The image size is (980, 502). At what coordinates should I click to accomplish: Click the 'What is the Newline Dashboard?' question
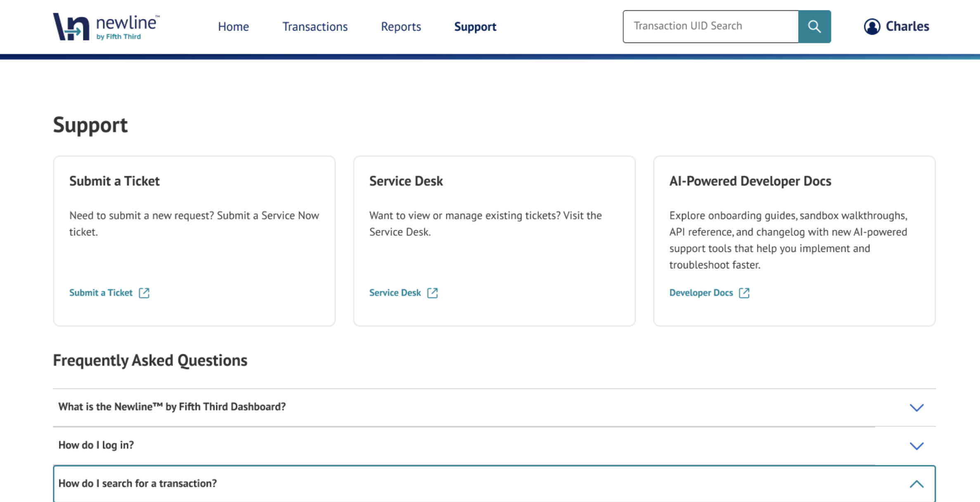coord(172,407)
